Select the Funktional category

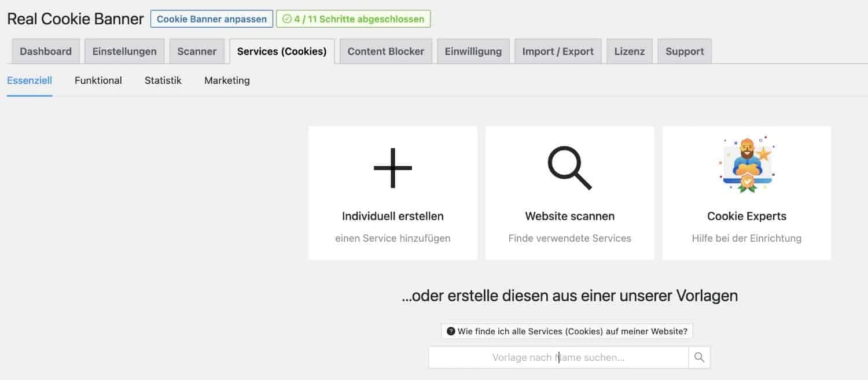click(x=98, y=80)
